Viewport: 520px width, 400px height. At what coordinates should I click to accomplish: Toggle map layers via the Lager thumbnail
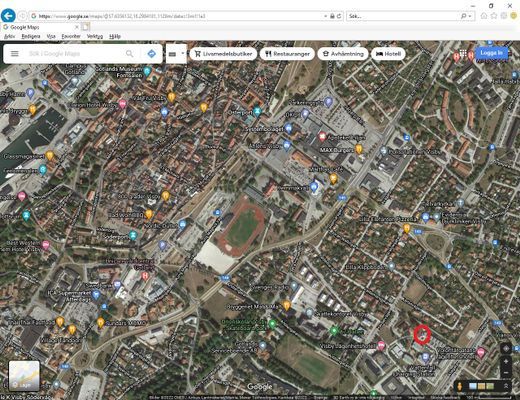point(24,376)
